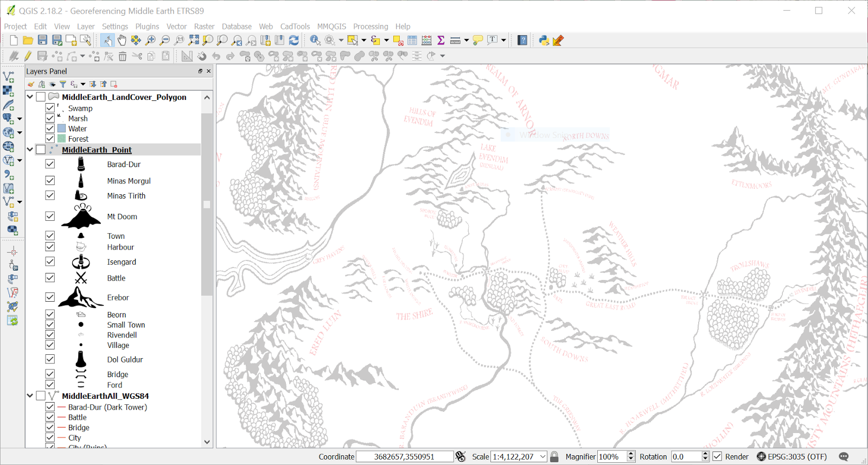This screenshot has height=465, width=868.
Task: Click the Coordinate input field
Action: point(404,457)
